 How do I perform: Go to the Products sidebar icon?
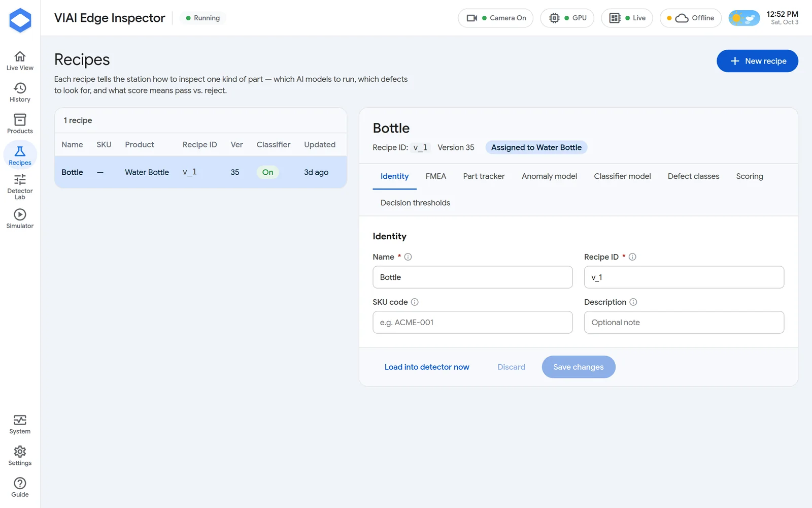20,124
